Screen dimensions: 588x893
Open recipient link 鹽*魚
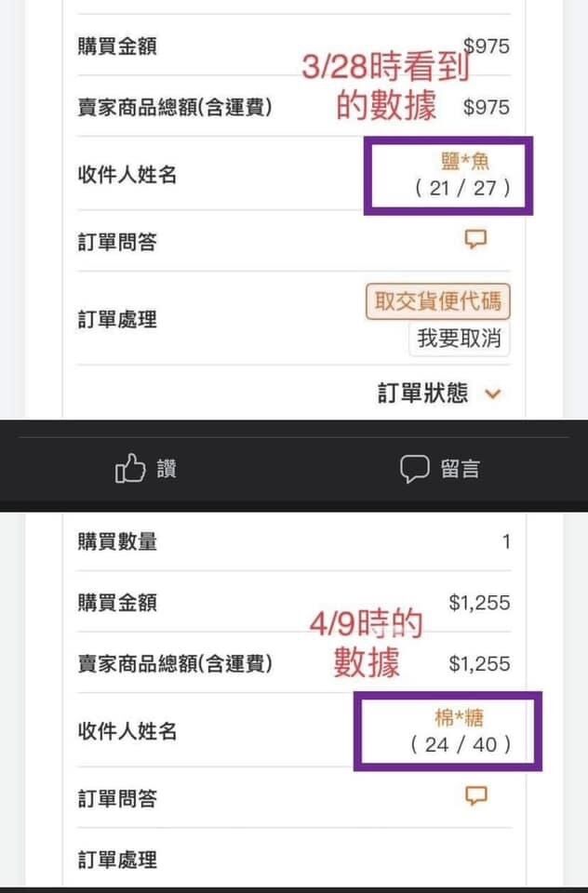465,162
